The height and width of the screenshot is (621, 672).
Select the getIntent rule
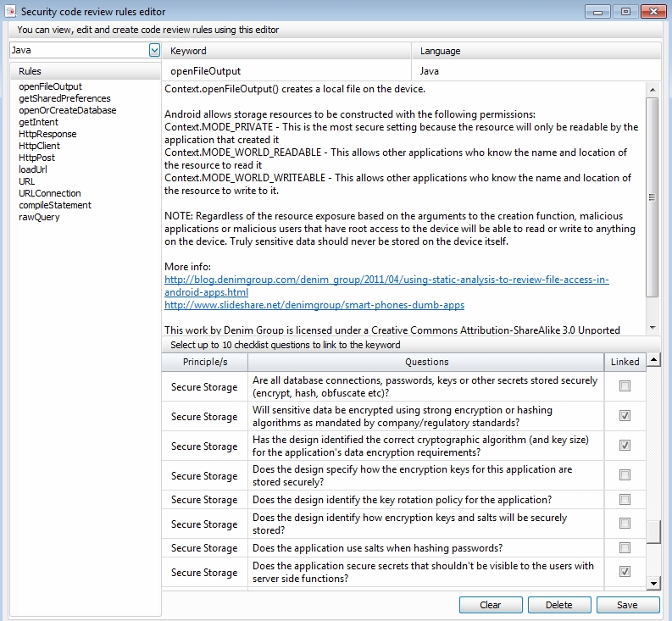point(38,122)
